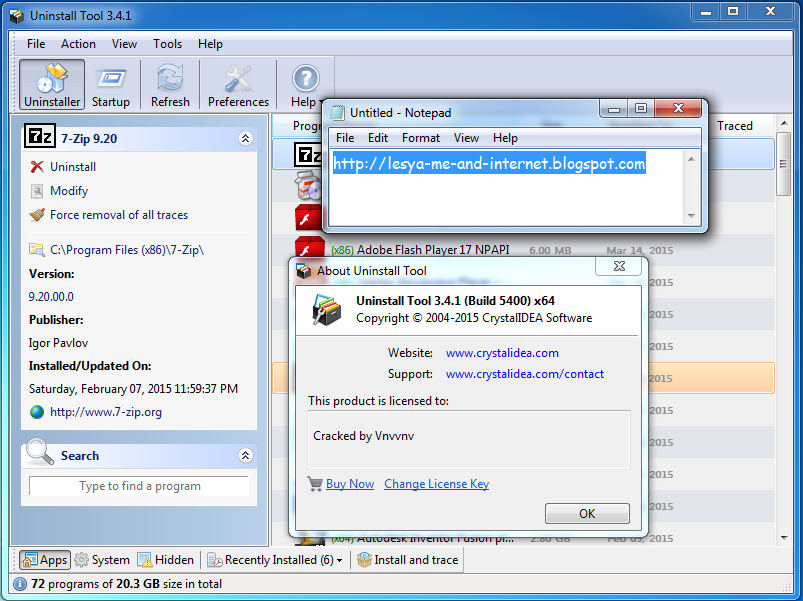Click the Buy Now link
This screenshot has width=803, height=601.
(x=350, y=484)
